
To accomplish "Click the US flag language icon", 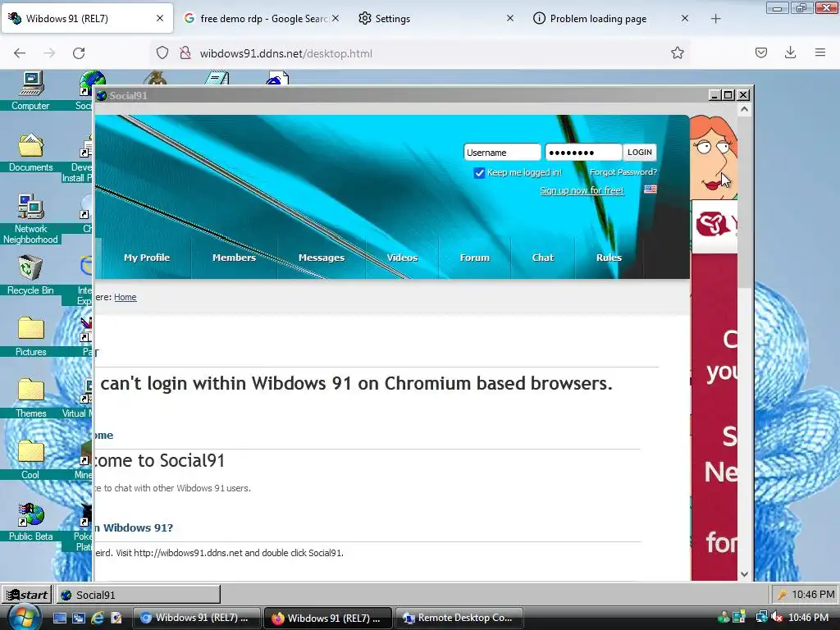I will tap(651, 189).
